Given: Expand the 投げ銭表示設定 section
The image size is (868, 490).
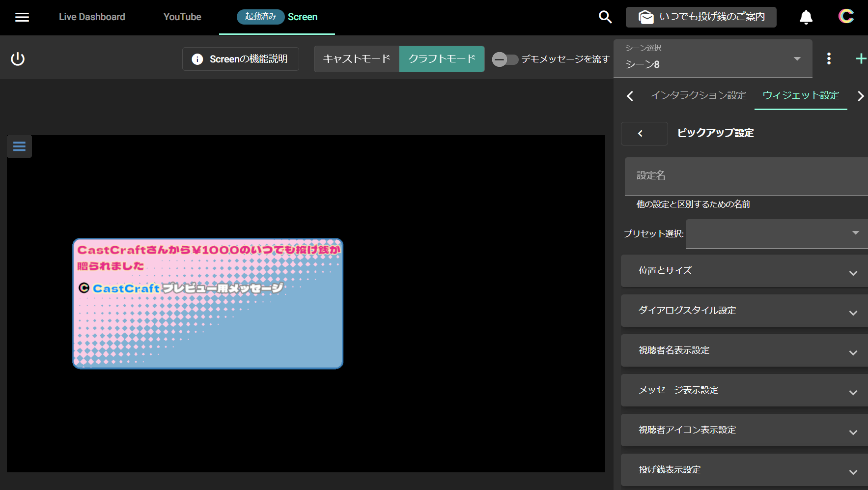Looking at the screenshot, I should (744, 470).
